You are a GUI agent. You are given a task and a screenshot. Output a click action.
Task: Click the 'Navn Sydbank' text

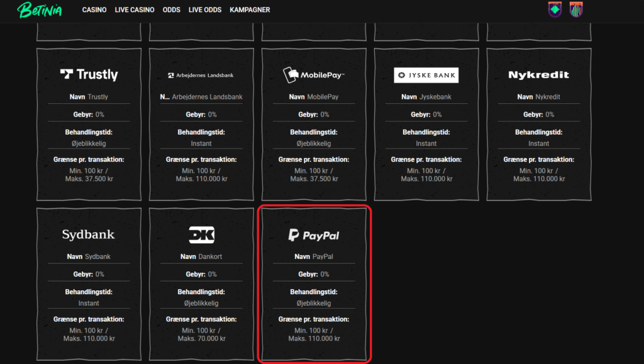89,257
